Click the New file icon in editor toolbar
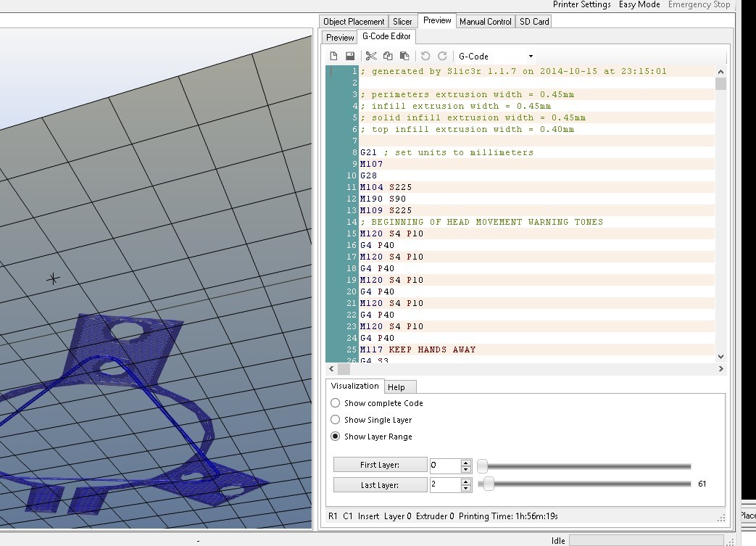756x546 pixels. 333,56
